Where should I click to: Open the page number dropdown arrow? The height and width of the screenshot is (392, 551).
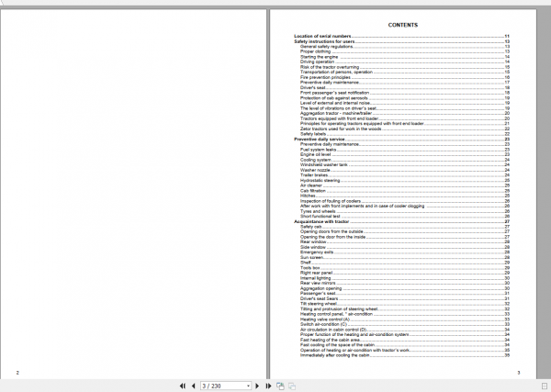(248, 386)
